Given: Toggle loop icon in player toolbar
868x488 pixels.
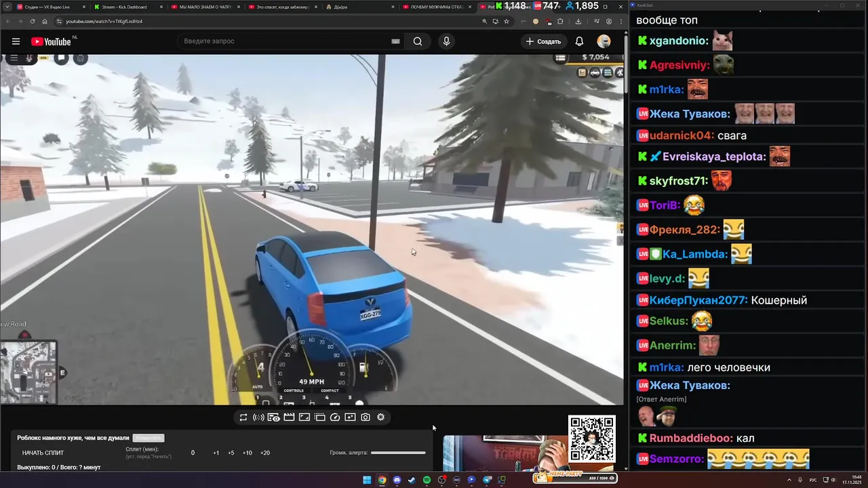Looking at the screenshot, I should click(x=243, y=418).
